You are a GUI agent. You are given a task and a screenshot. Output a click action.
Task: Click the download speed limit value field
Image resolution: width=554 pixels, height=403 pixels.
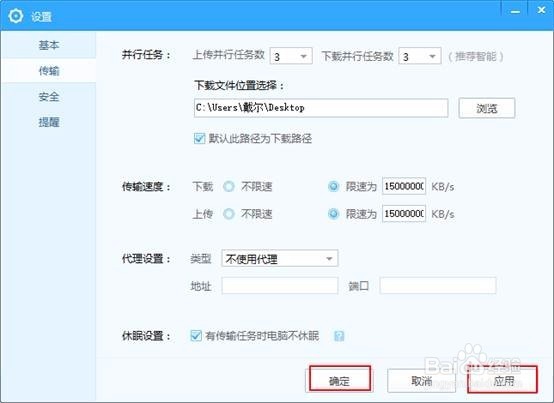[404, 186]
